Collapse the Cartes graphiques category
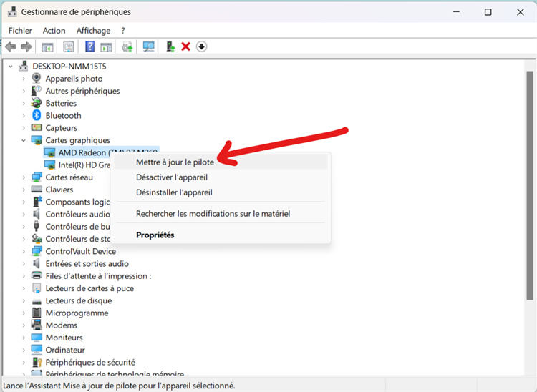This screenshot has height=392, width=537. (24, 141)
